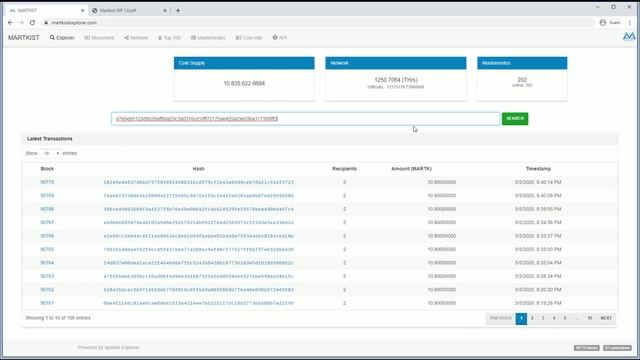
Task: Sort by the Timestamp column header
Action: pos(538,169)
